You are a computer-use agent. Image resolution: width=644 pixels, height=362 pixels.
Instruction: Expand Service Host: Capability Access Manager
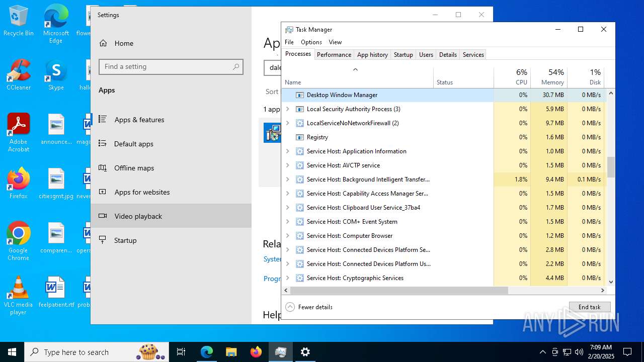[x=288, y=194]
